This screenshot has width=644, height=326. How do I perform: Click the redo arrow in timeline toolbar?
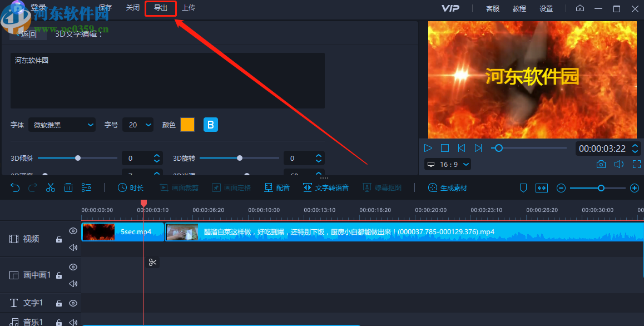(x=33, y=188)
